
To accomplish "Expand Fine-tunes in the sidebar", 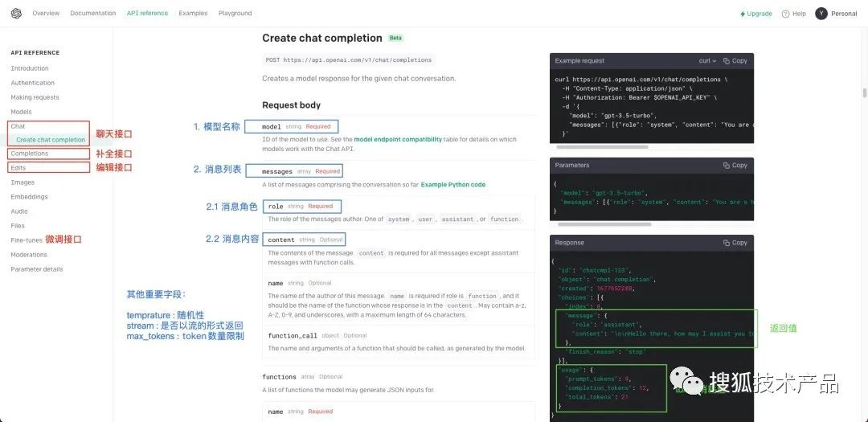I will pos(27,240).
